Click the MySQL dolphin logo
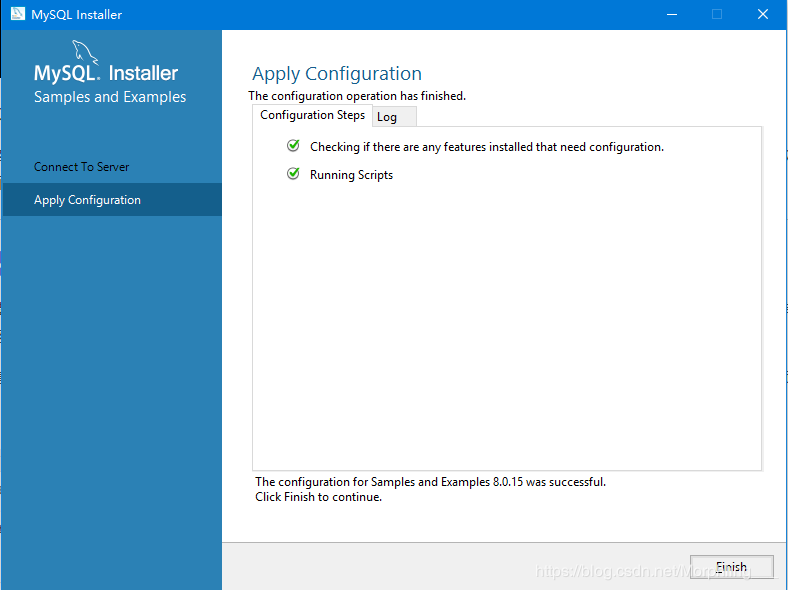Image resolution: width=788 pixels, height=590 pixels. [x=85, y=52]
